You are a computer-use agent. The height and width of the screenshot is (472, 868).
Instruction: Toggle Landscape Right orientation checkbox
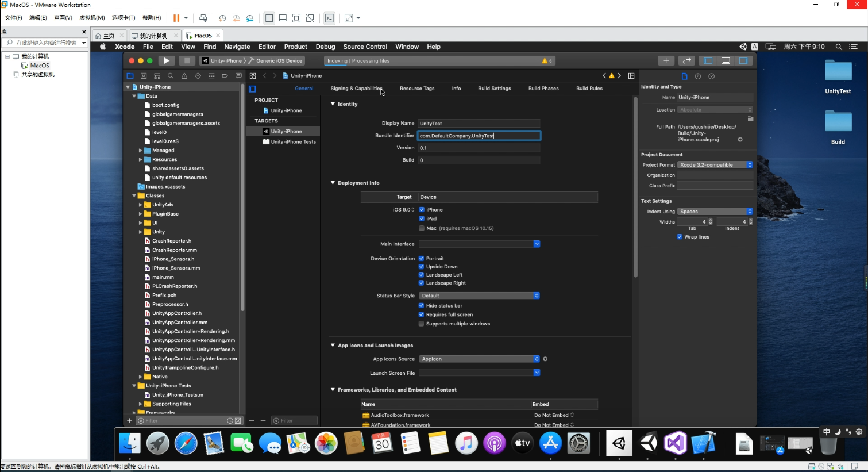[422, 283]
